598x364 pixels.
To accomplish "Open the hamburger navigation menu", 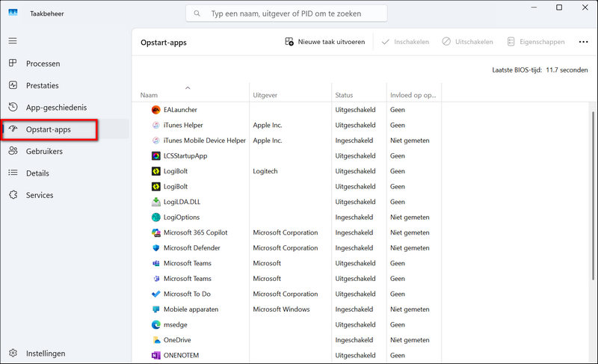I will 13,40.
